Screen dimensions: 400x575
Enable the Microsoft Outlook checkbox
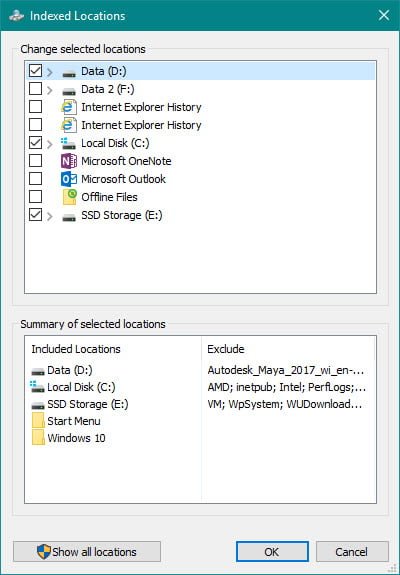point(35,179)
